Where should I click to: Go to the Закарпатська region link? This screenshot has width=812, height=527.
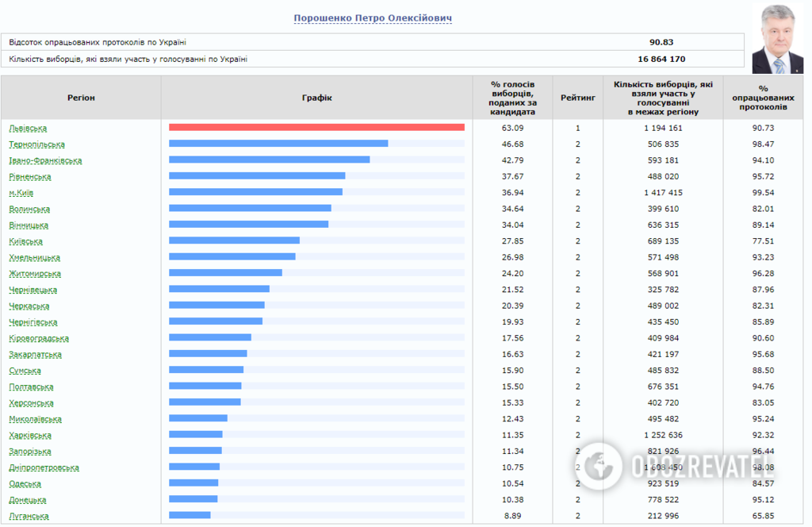[x=35, y=355]
